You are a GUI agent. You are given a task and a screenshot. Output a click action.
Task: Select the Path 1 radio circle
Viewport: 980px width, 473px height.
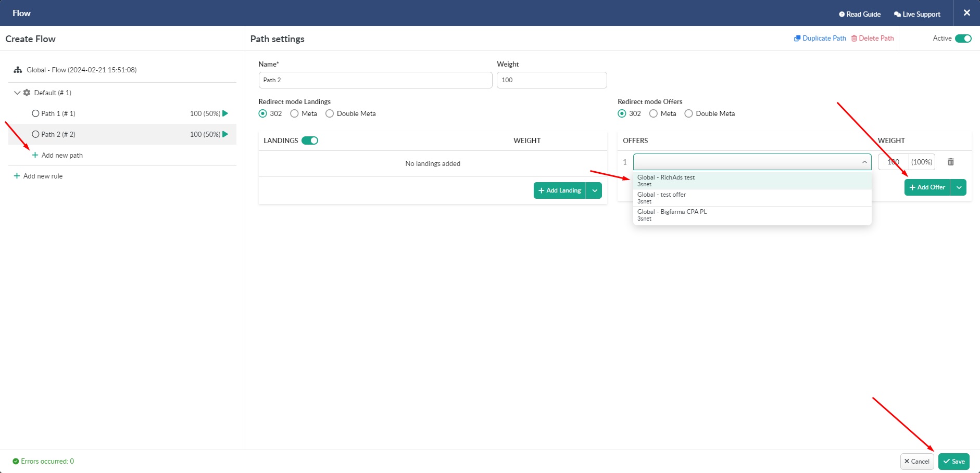coord(35,113)
